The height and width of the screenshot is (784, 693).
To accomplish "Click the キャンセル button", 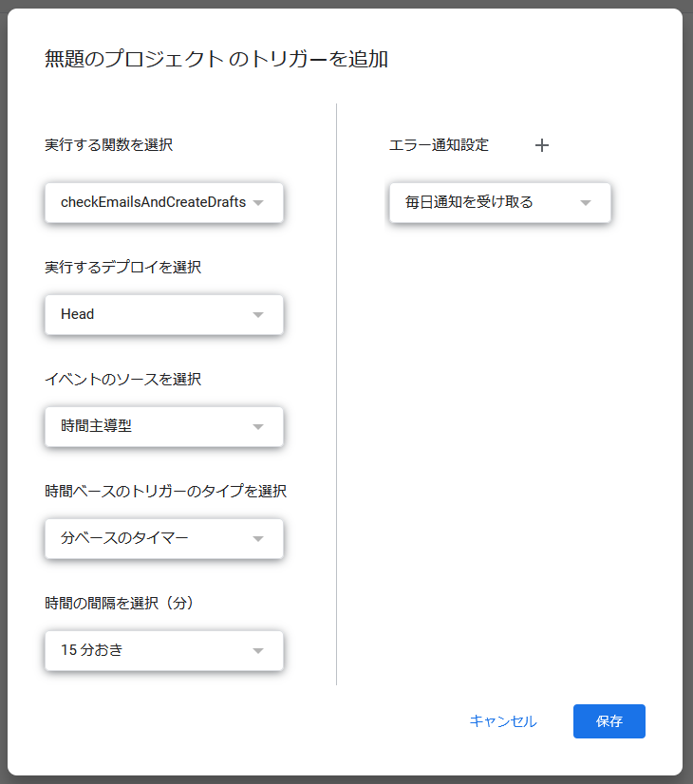I will 503,721.
